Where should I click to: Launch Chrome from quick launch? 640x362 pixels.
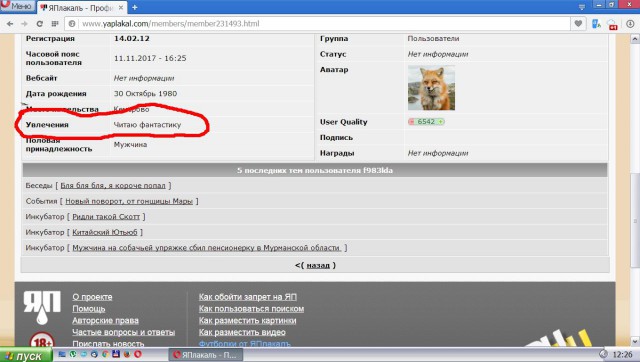105,354
